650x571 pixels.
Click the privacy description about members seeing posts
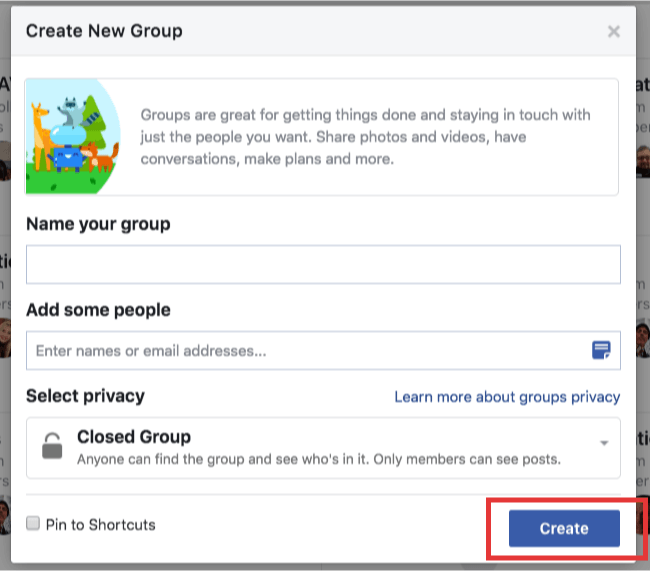pos(319,459)
